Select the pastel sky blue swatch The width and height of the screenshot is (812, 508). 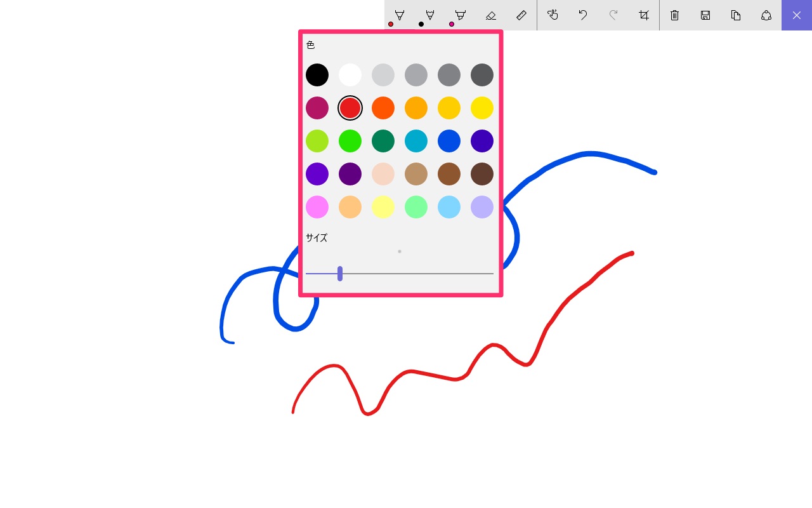pos(449,207)
